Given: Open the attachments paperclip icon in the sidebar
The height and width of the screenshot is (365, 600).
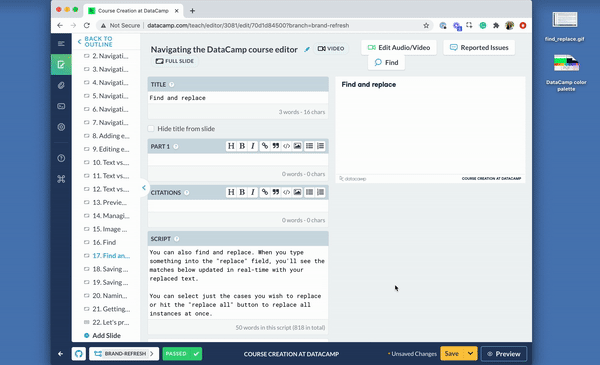Looking at the screenshot, I should click(x=61, y=85).
